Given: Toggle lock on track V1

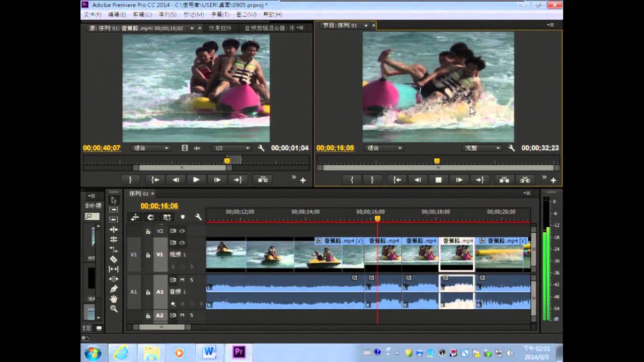Looking at the screenshot, I should [x=148, y=255].
